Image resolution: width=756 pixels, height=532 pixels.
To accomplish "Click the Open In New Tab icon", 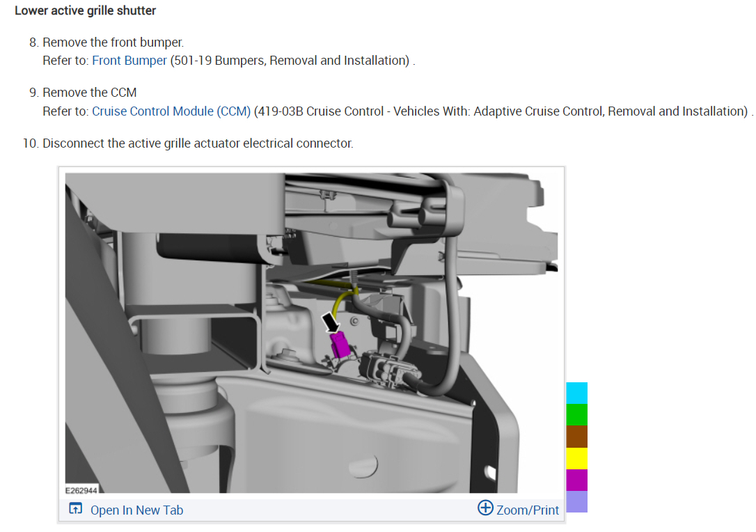I will tap(76, 508).
